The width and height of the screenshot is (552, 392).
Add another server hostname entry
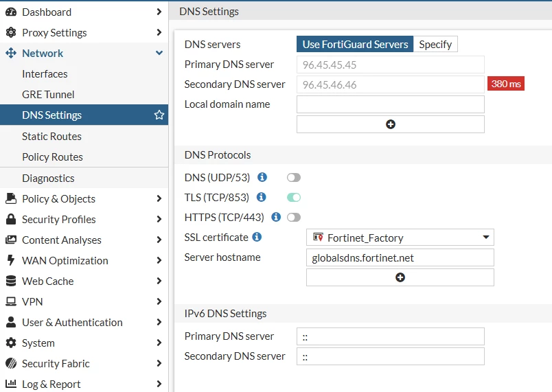point(400,277)
